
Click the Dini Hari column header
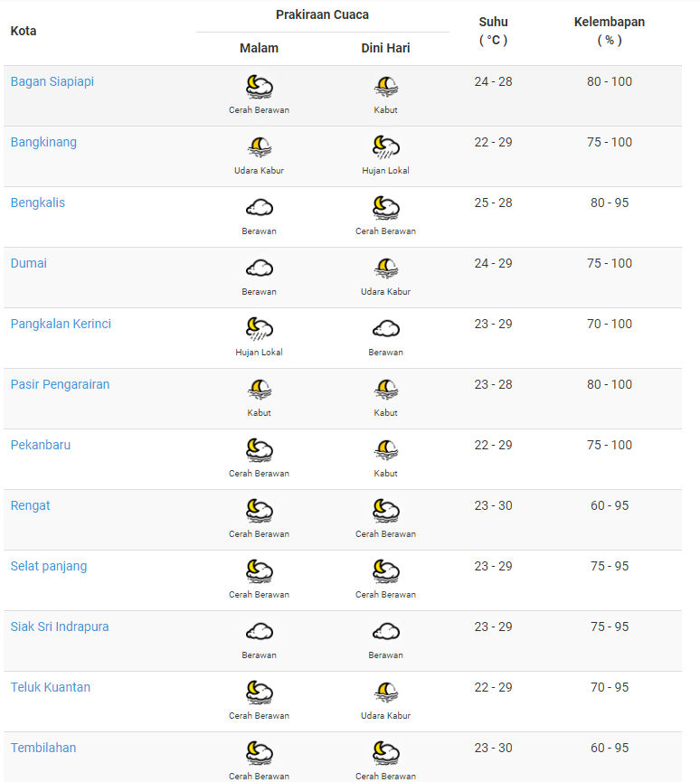(x=385, y=48)
